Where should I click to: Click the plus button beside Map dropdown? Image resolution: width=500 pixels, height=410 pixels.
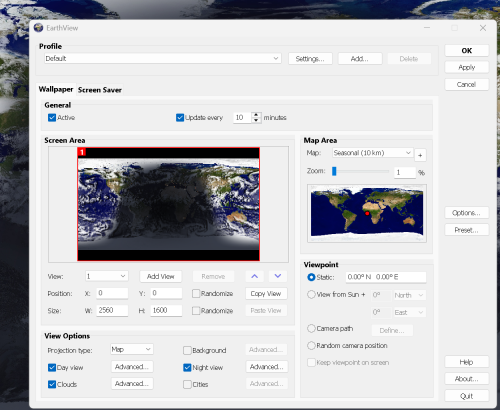(x=420, y=155)
